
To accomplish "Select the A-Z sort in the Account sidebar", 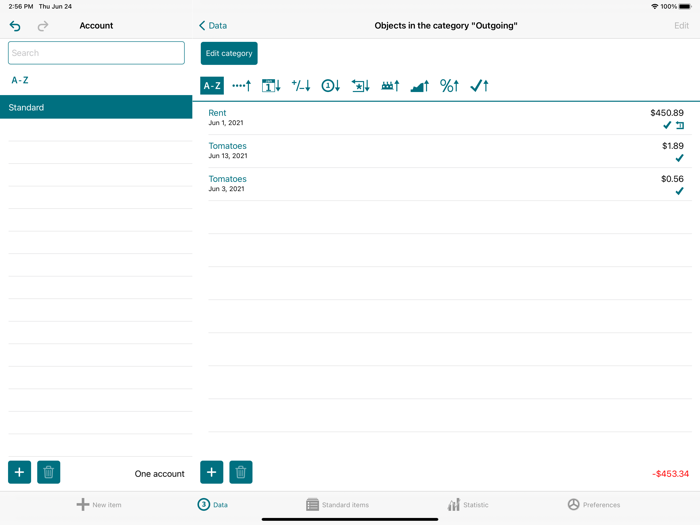I will click(20, 80).
